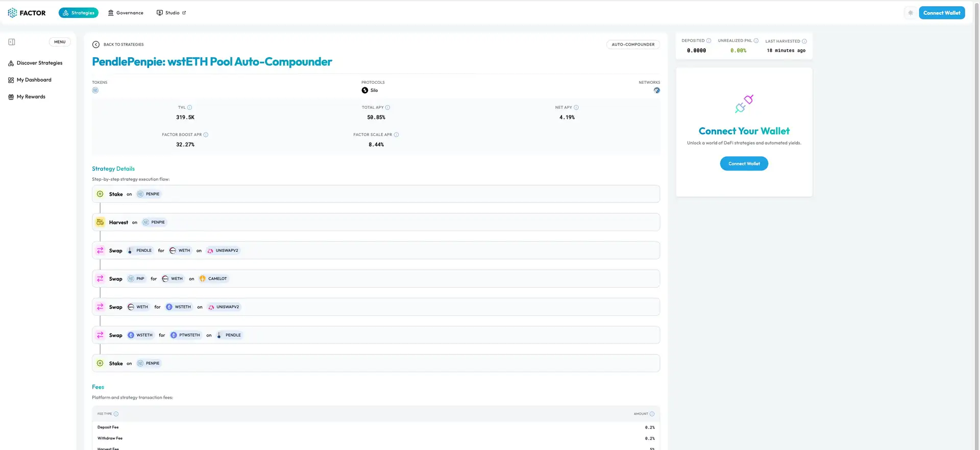Click the Last Harvested info icon

804,41
